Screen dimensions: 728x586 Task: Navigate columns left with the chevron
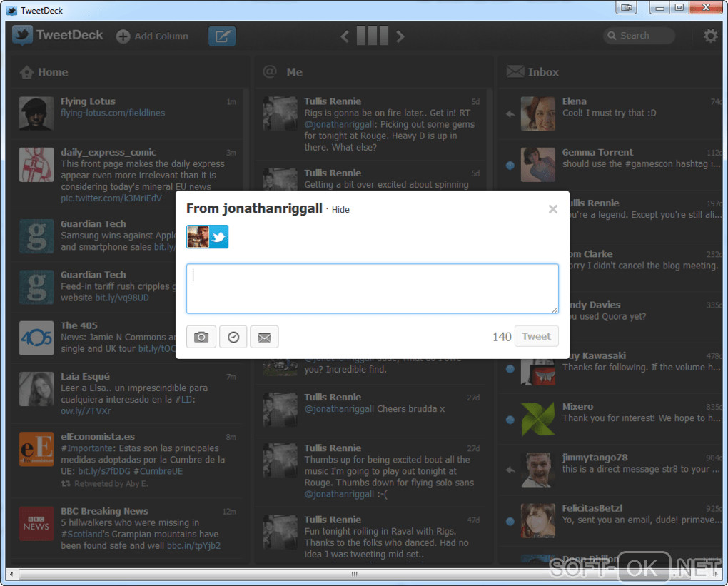[345, 36]
